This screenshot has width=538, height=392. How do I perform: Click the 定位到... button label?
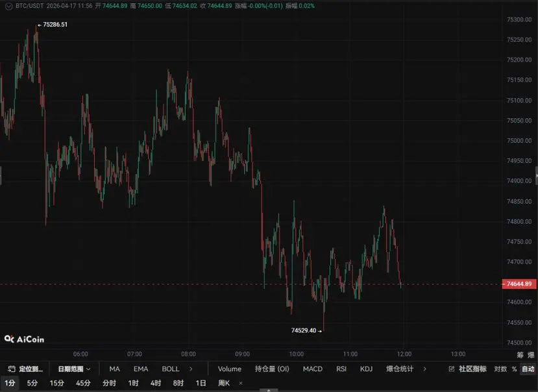coord(31,369)
